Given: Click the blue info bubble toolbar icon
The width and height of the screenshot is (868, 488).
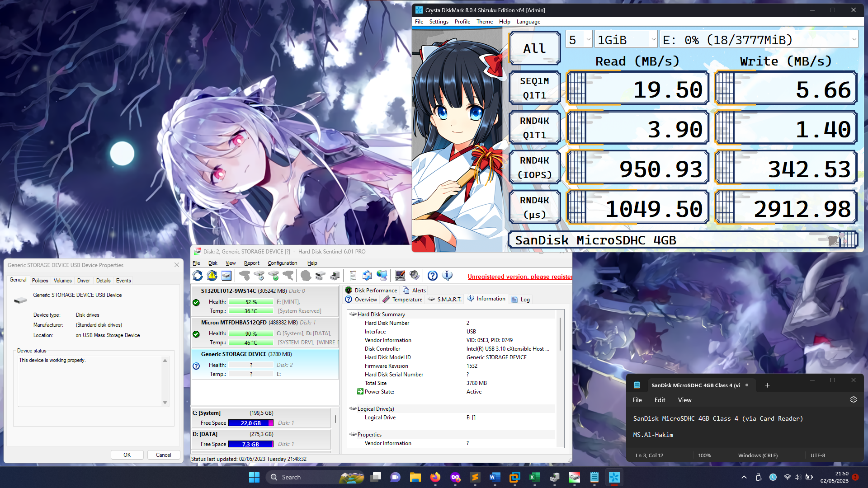Looking at the screenshot, I should click(x=447, y=276).
